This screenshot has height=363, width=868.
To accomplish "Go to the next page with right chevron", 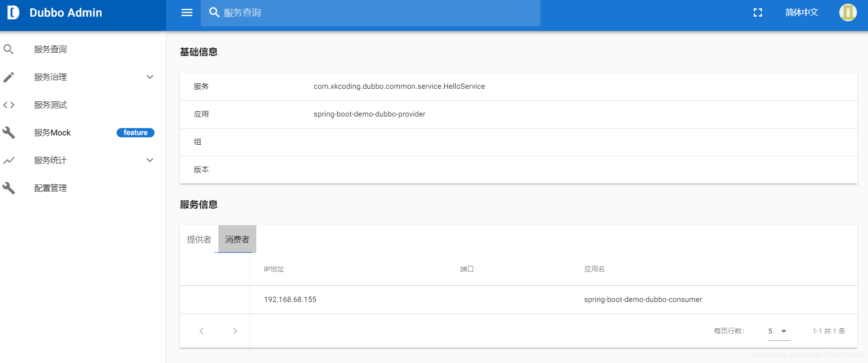I will click(x=235, y=331).
